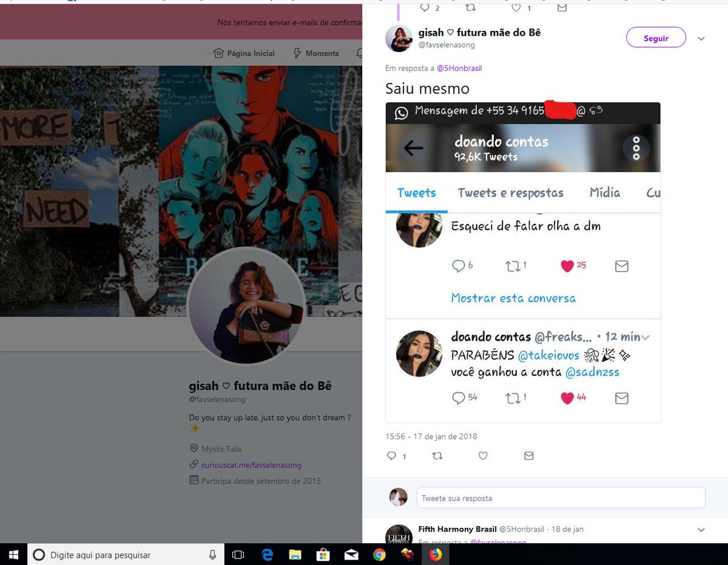Click the 15:56 - 17 de jan de 2018 timestamp
The width and height of the screenshot is (728, 565).
coord(431,436)
